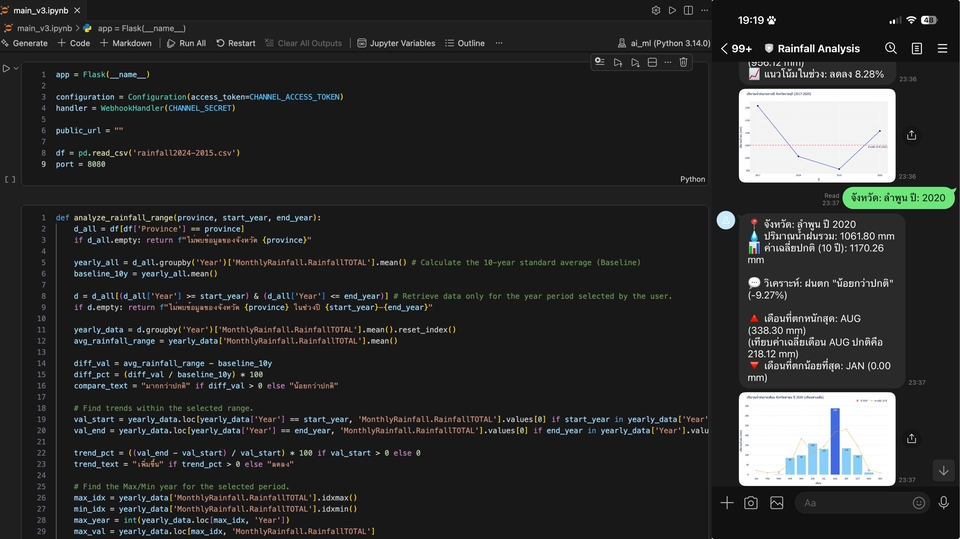This screenshot has height=539, width=960.
Task: Open the search icon in the Rainfall Analysis chat
Action: 891,48
